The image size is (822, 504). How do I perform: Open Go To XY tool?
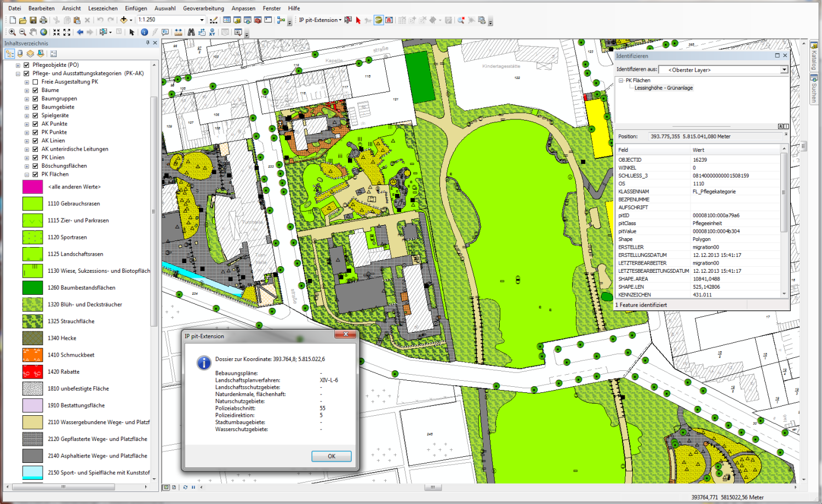click(x=212, y=32)
